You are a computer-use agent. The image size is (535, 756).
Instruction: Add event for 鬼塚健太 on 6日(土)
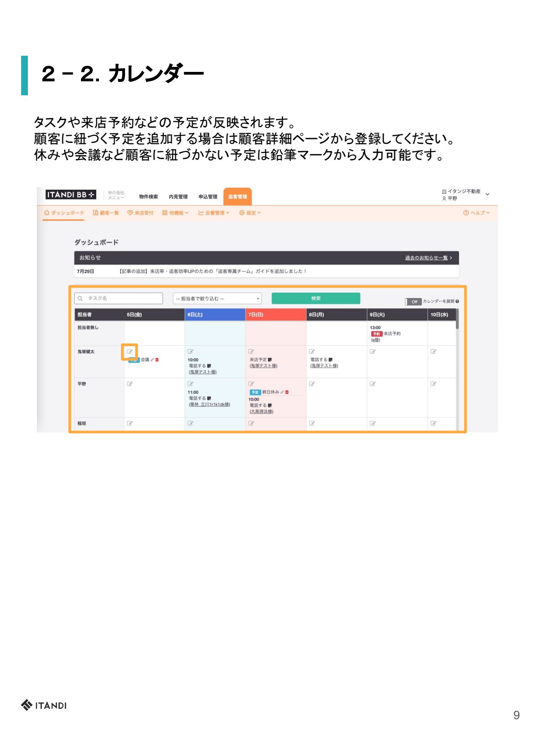pos(190,351)
